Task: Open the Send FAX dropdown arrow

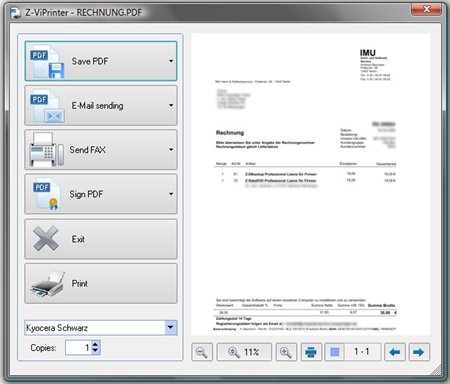Action: pyautogui.click(x=171, y=150)
